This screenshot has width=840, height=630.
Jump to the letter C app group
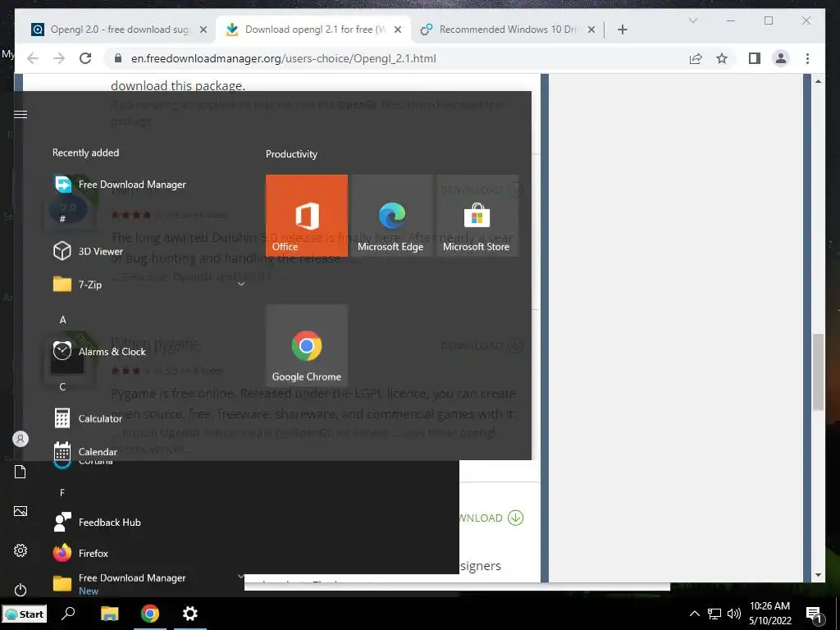click(x=62, y=387)
